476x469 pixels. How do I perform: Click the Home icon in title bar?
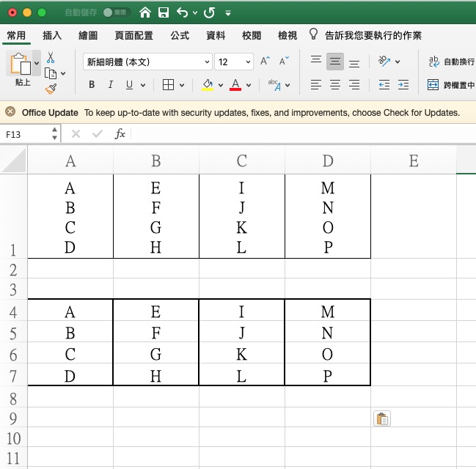(x=145, y=12)
